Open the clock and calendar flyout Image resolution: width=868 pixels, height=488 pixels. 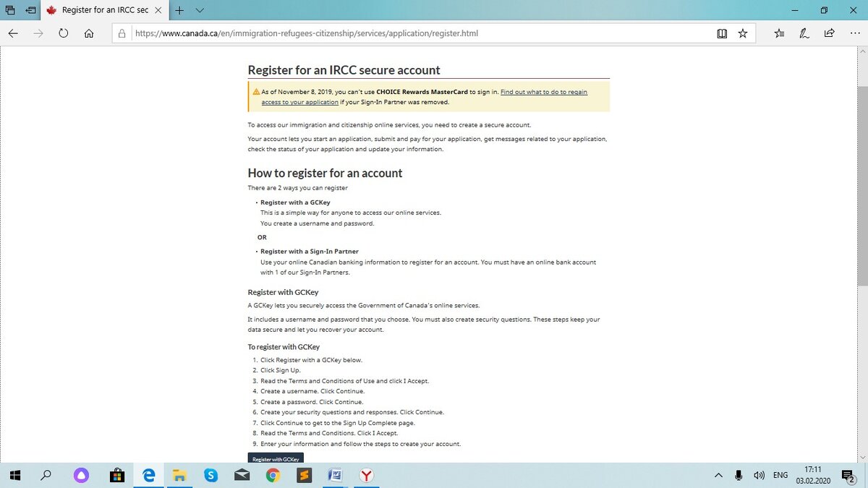(x=813, y=475)
